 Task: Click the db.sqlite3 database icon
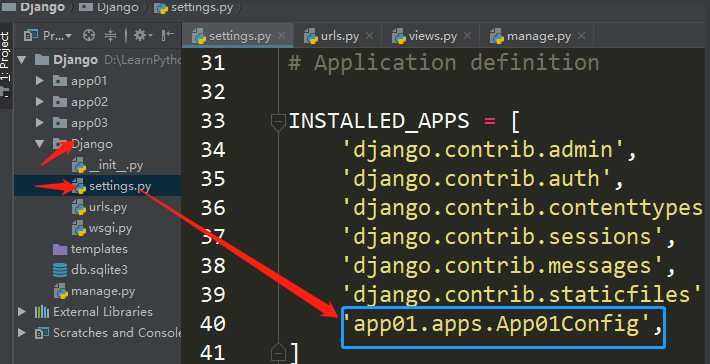click(60, 270)
